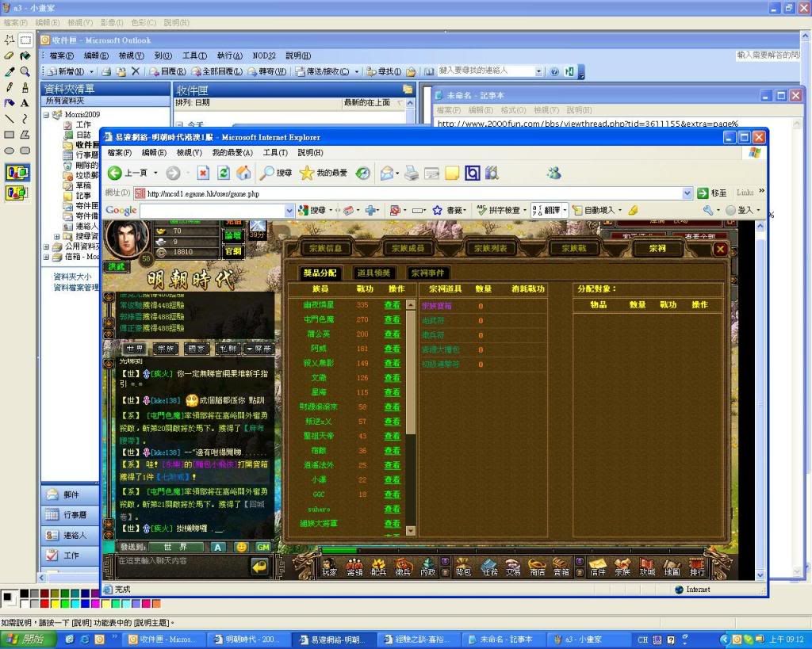Click the Outlook delete X toolbar icon
The width and height of the screenshot is (812, 649).
136,71
